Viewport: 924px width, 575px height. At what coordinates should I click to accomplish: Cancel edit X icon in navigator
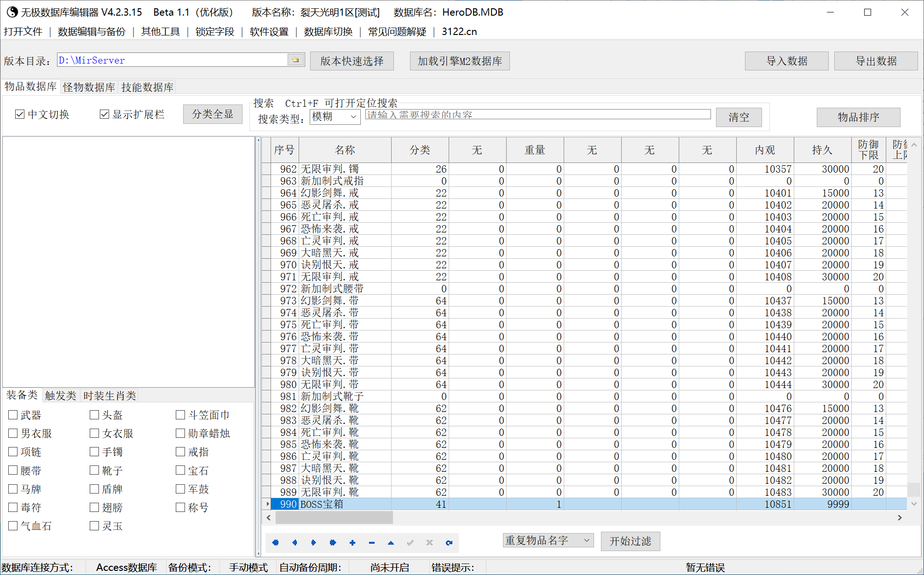pos(429,543)
